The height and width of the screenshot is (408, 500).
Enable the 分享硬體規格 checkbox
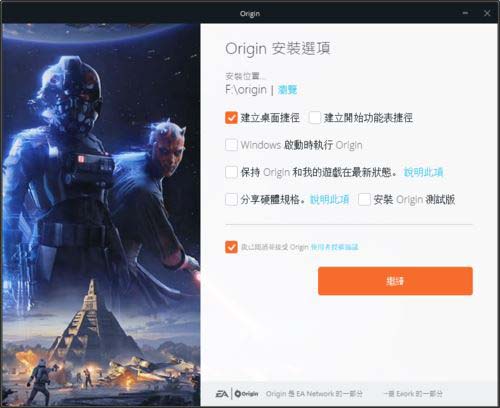click(231, 200)
